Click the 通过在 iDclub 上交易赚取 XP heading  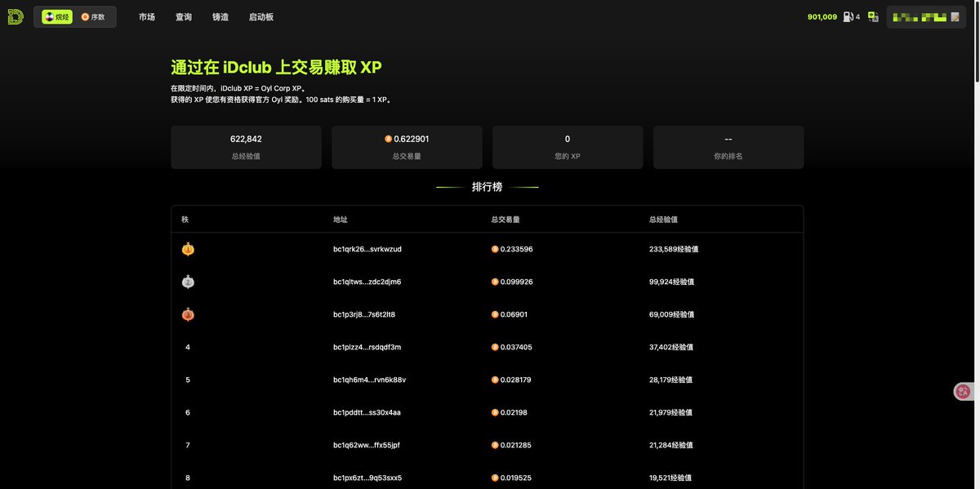[276, 67]
